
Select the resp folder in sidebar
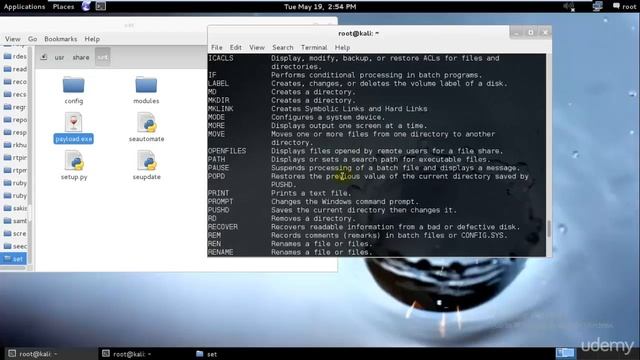pos(15,132)
